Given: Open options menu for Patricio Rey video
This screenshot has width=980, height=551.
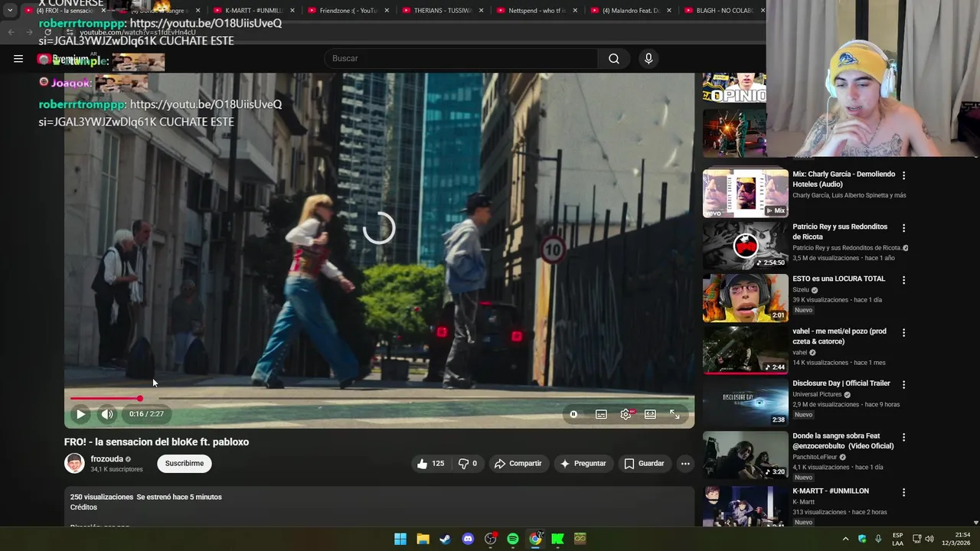Looking at the screenshot, I should (x=903, y=228).
